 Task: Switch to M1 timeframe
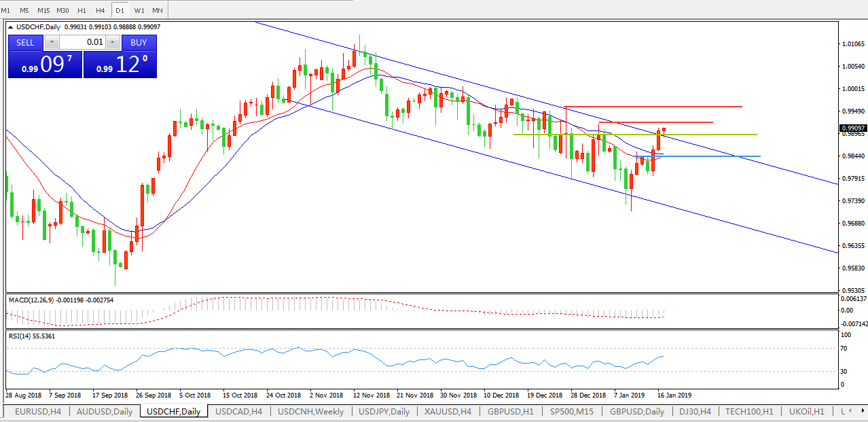[6, 10]
